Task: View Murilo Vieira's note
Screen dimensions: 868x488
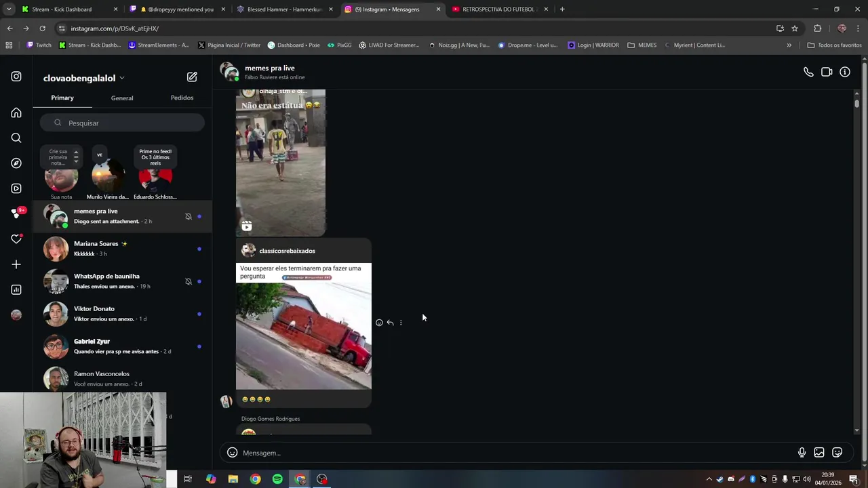Action: click(108, 175)
